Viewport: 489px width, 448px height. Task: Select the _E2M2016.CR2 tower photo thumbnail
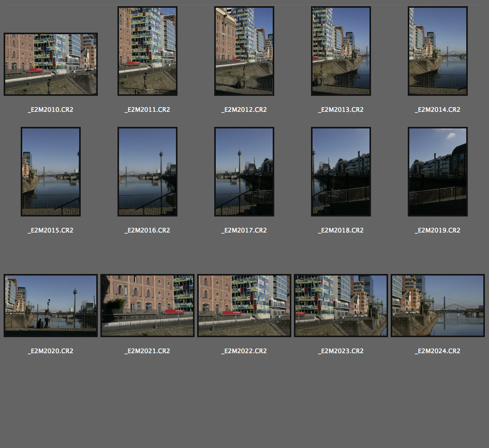click(147, 172)
